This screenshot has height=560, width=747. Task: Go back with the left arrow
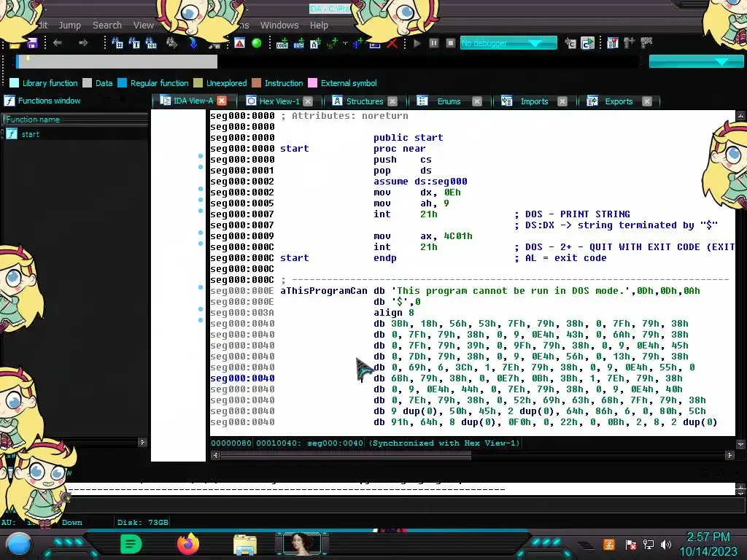point(58,43)
